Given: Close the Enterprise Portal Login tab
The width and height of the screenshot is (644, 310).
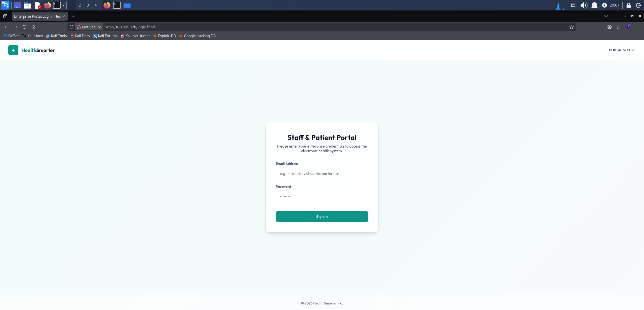Looking at the screenshot, I should pos(64,16).
